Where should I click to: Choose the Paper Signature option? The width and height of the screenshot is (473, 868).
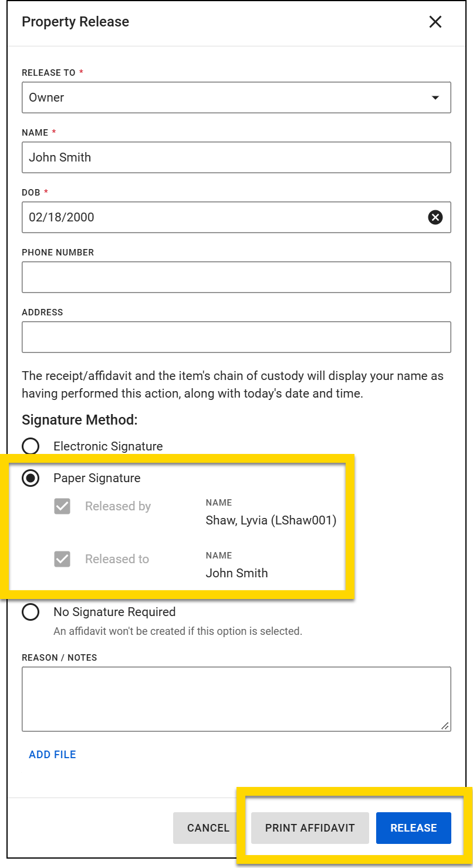pyautogui.click(x=31, y=478)
